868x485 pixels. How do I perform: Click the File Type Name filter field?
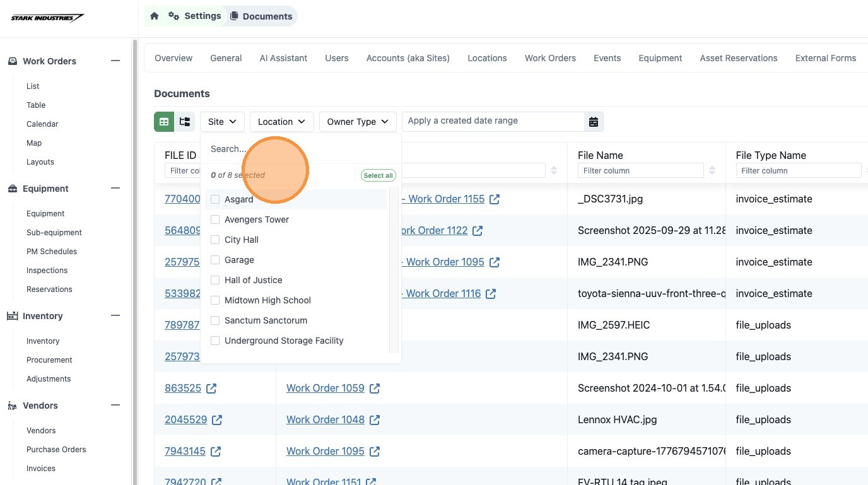pos(798,170)
